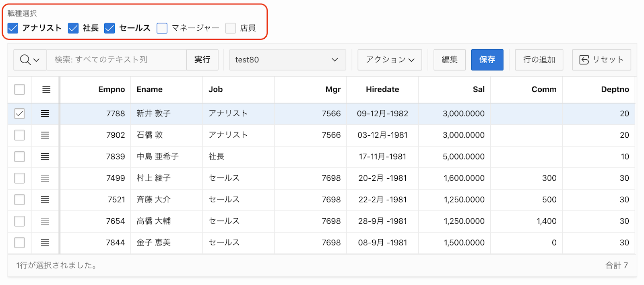
Task: Click the Sal column header
Action: pyautogui.click(x=478, y=89)
